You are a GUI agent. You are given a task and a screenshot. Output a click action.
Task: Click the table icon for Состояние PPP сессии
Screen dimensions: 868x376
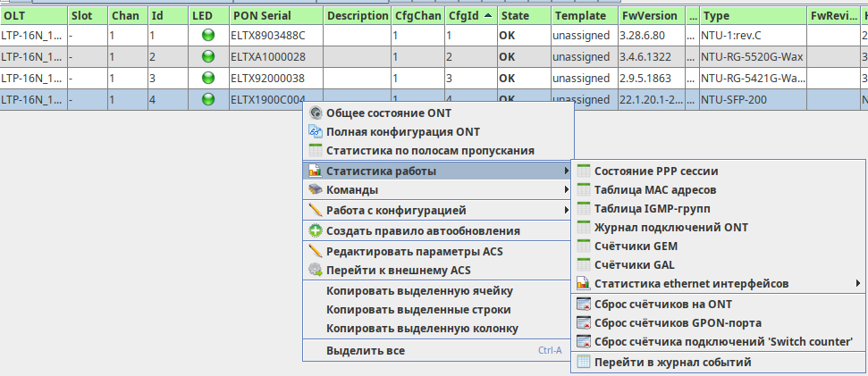[x=583, y=171]
